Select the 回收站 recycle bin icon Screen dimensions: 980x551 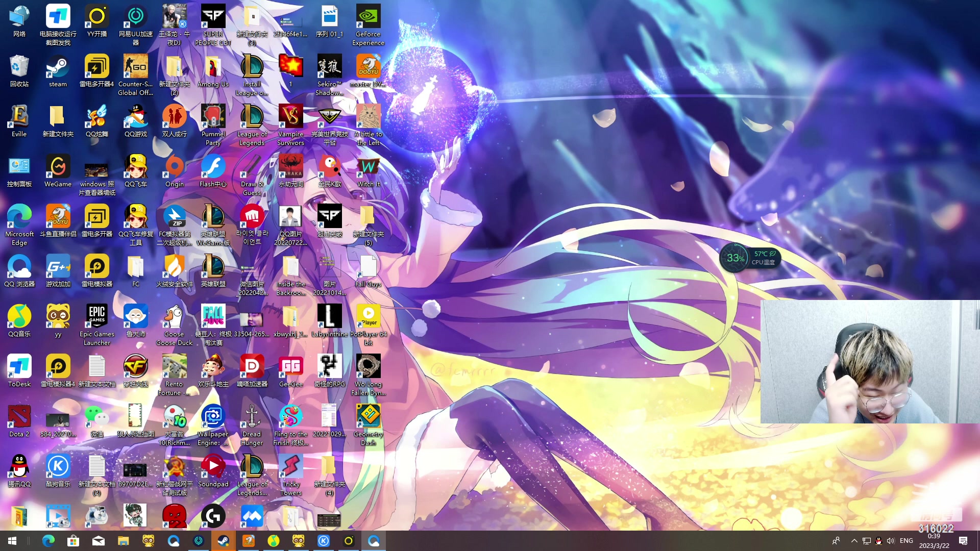click(x=19, y=71)
